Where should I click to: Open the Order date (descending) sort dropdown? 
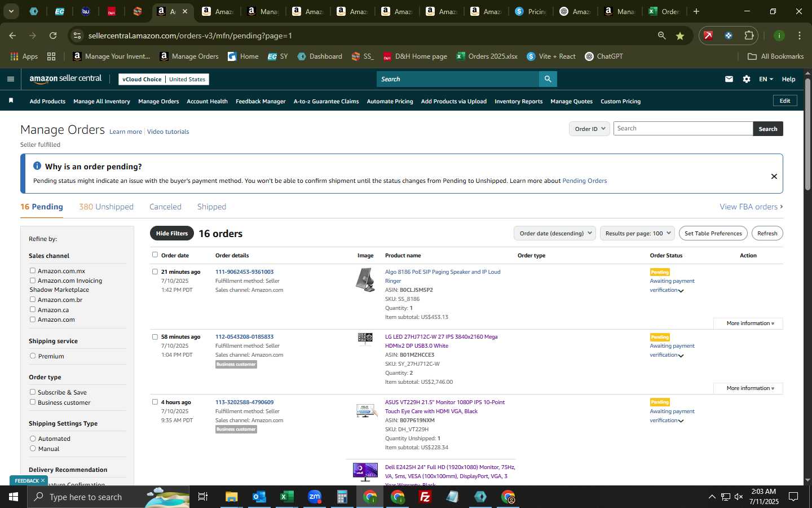555,233
